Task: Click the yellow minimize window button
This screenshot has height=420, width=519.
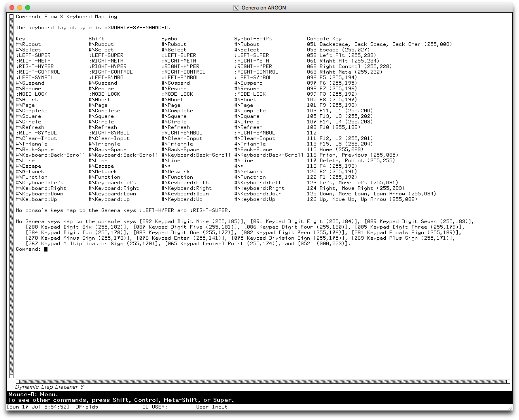Action: [20, 8]
